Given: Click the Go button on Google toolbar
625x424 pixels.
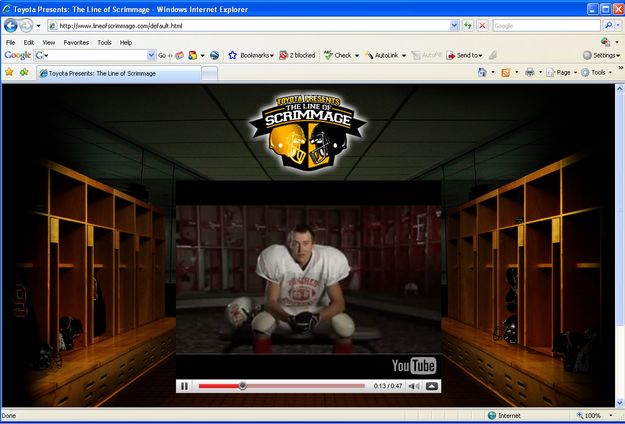Looking at the screenshot, I should (x=162, y=55).
